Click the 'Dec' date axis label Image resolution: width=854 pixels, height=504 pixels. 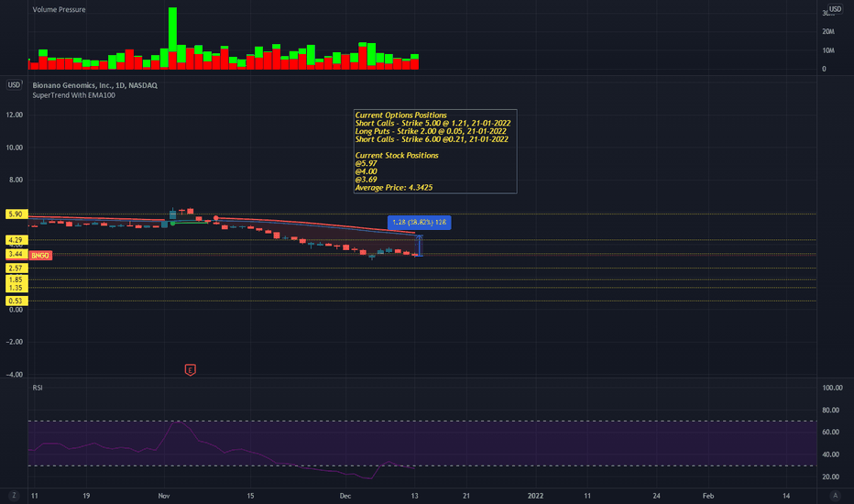pos(345,496)
